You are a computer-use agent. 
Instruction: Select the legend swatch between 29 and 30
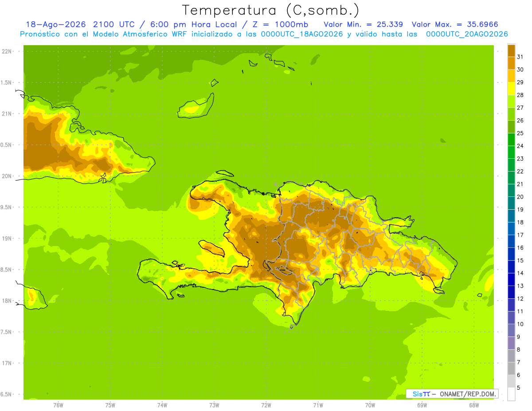511,76
